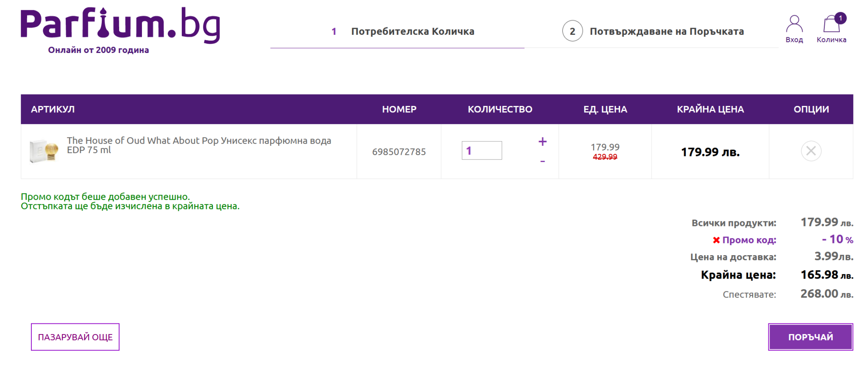Viewport: 868px width, 365px height.
Task: Click the Промо код label link
Action: [749, 240]
